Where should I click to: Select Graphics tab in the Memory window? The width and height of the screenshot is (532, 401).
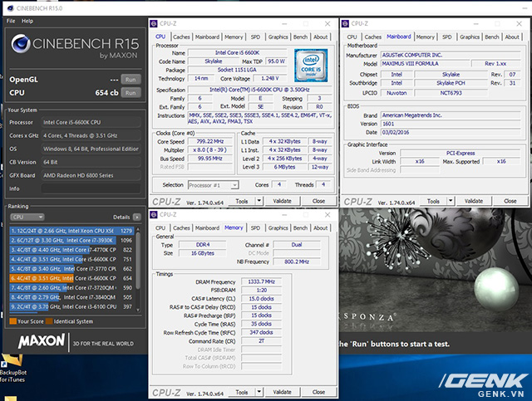click(x=278, y=227)
